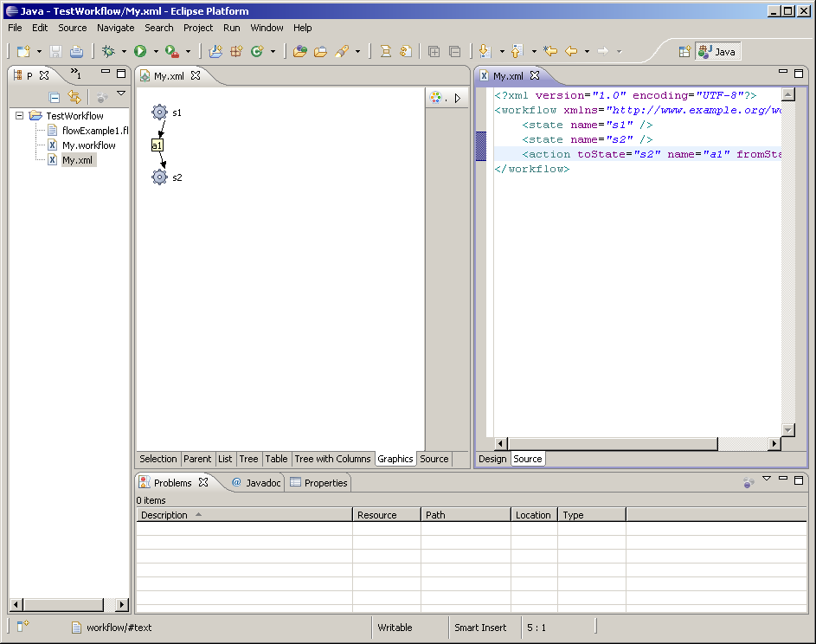The width and height of the screenshot is (816, 644).
Task: Sort problems by Description column header
Action: coord(164,515)
